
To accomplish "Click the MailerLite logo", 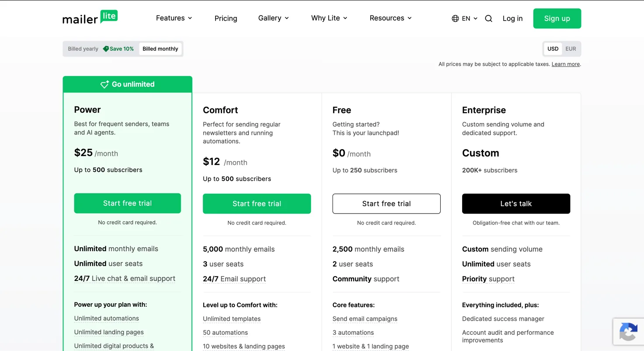I will pyautogui.click(x=90, y=18).
